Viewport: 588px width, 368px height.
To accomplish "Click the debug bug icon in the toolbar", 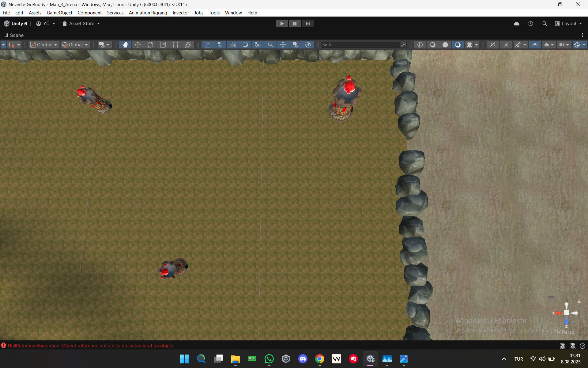I will point(469,45).
